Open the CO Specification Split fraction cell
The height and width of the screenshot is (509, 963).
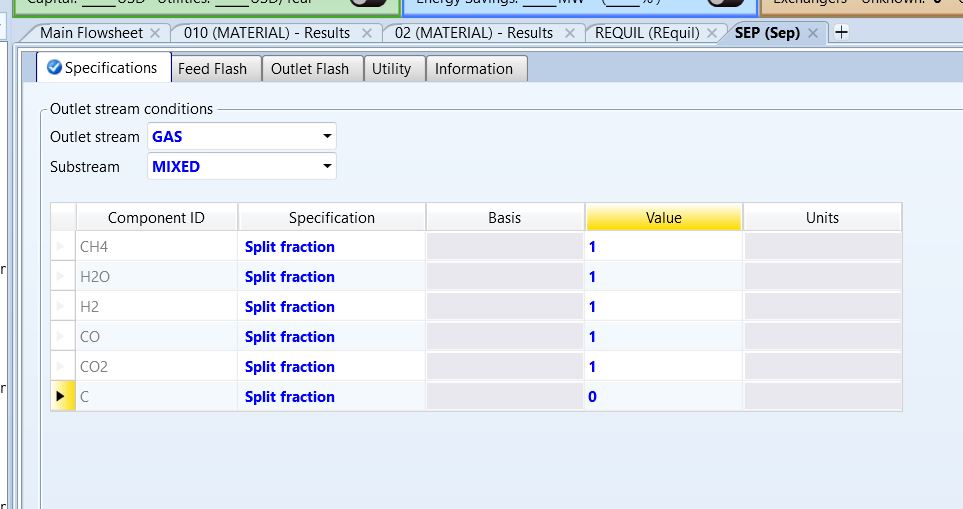click(x=332, y=337)
